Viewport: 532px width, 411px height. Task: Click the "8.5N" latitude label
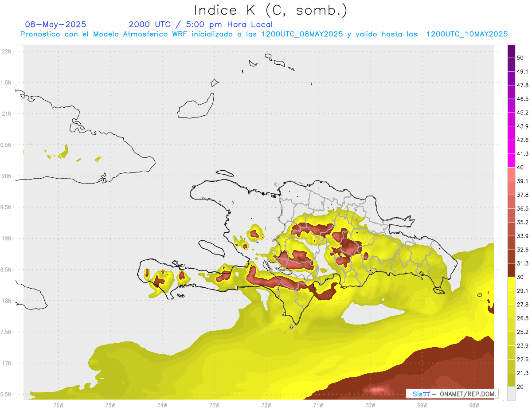pyautogui.click(x=6, y=270)
